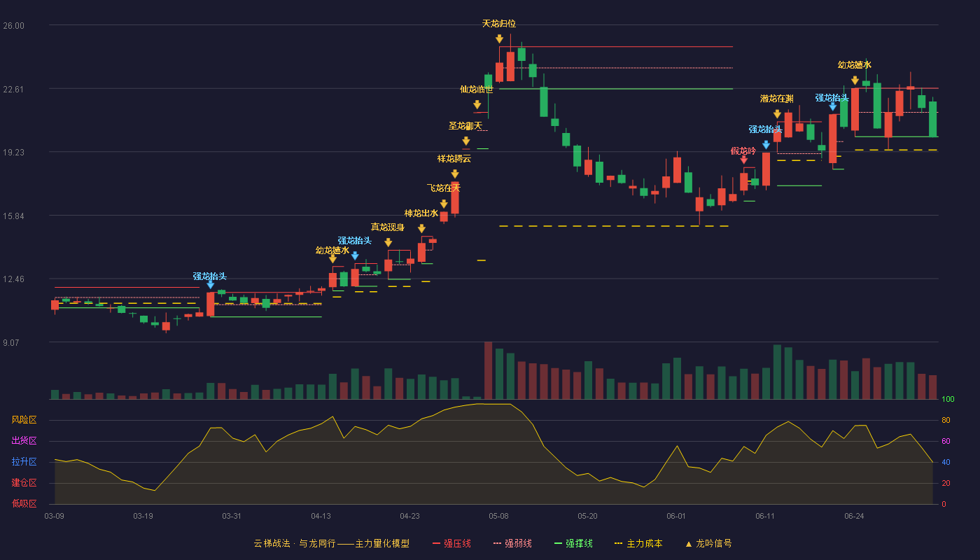Hide the 强撑线 series via legend
Image resolution: width=980 pixels, height=560 pixels.
(x=573, y=543)
